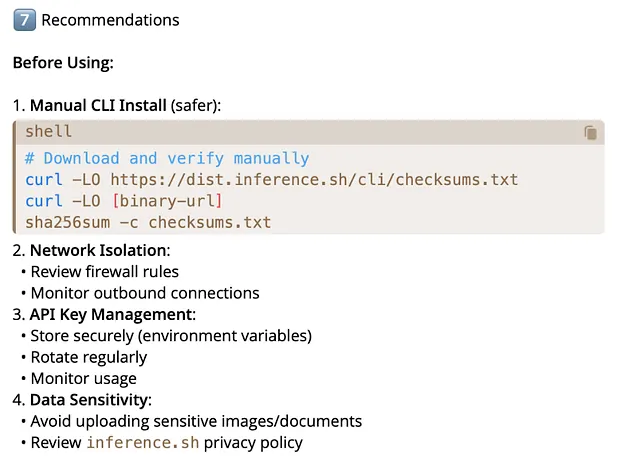This screenshot has width=640, height=457.
Task: Click the "Avoid uploading sensitive images/documents" bullet
Action: click(196, 421)
